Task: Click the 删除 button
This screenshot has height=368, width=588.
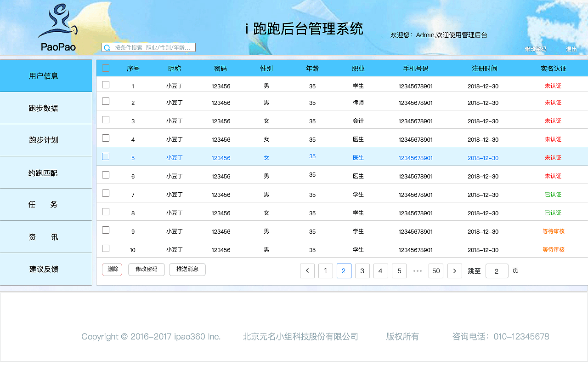Action: pos(112,270)
